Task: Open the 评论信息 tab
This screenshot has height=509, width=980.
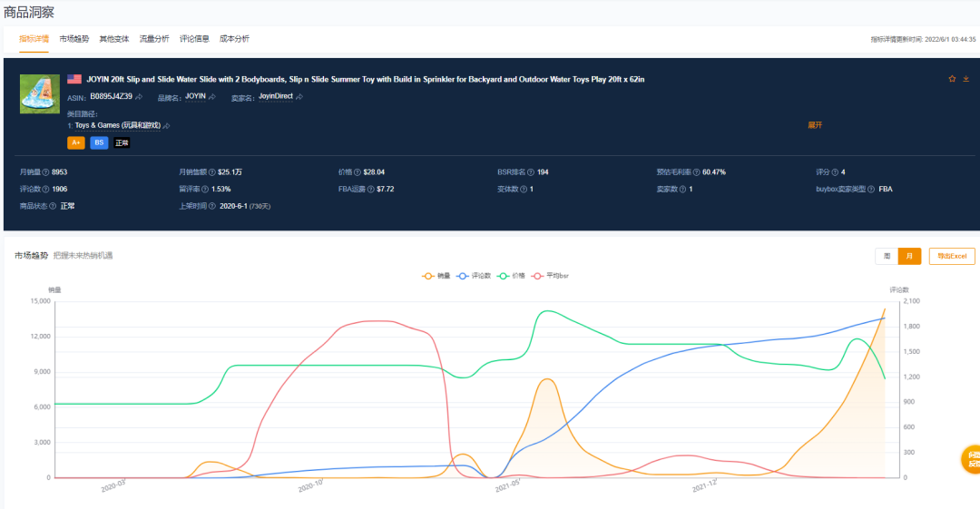Action: (x=194, y=39)
